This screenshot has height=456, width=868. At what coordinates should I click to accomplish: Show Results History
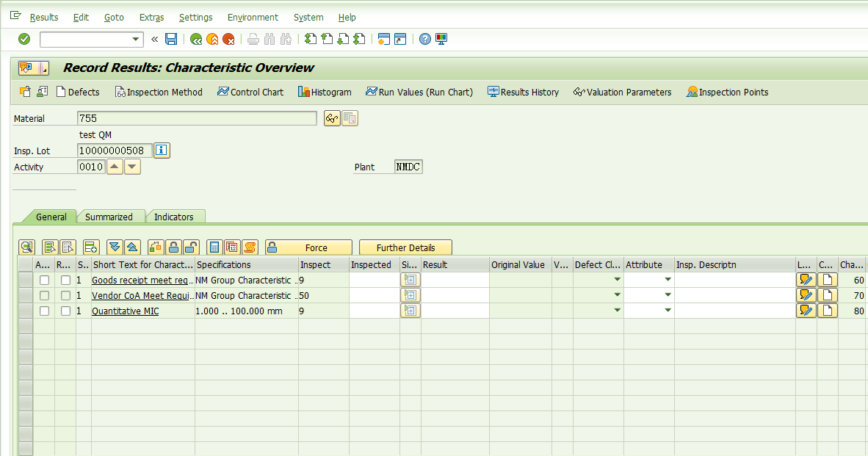pyautogui.click(x=524, y=92)
